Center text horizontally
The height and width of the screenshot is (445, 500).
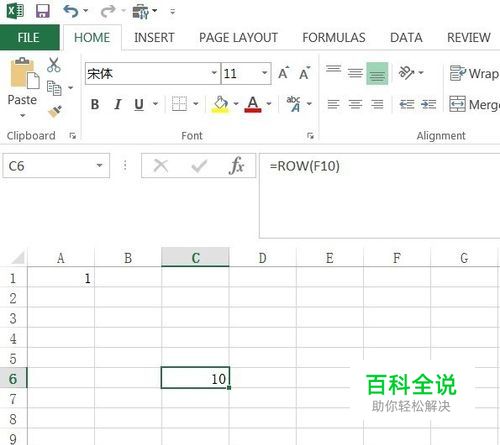(x=355, y=104)
